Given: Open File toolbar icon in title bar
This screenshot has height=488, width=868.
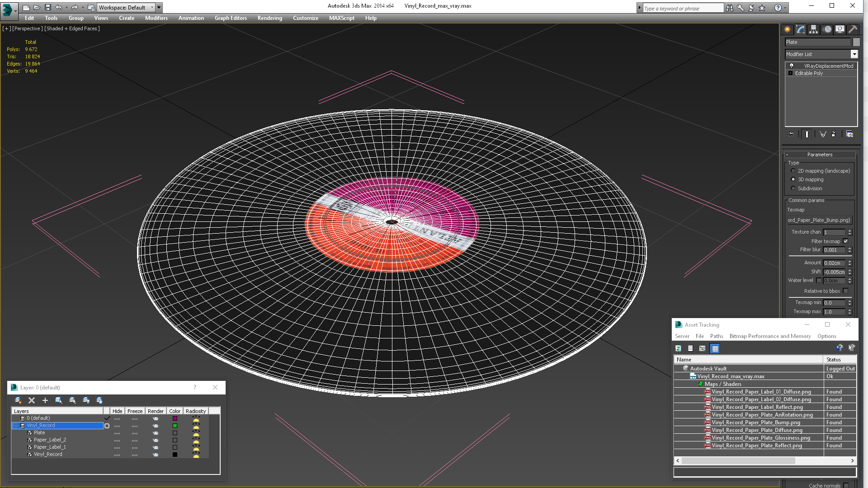Looking at the screenshot, I should point(37,7).
